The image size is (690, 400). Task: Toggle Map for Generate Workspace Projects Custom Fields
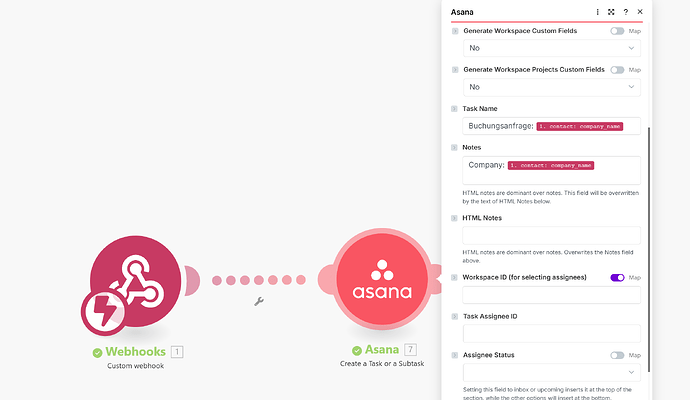[x=617, y=70]
